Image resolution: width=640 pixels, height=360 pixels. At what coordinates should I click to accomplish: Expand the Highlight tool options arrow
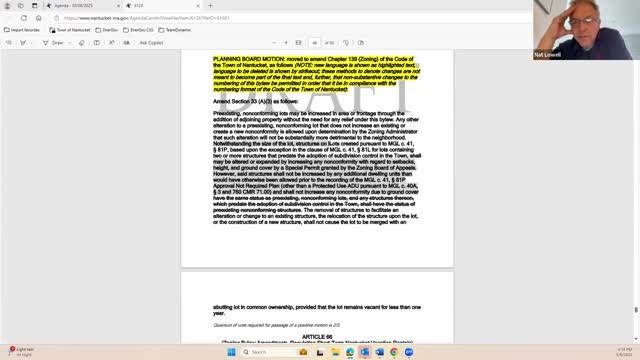31,43
